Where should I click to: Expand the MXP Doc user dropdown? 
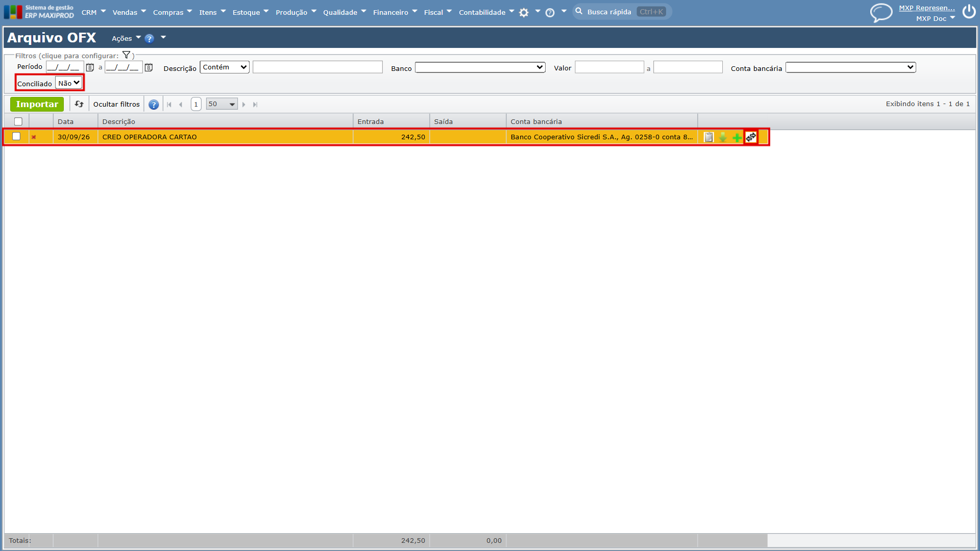(x=935, y=18)
